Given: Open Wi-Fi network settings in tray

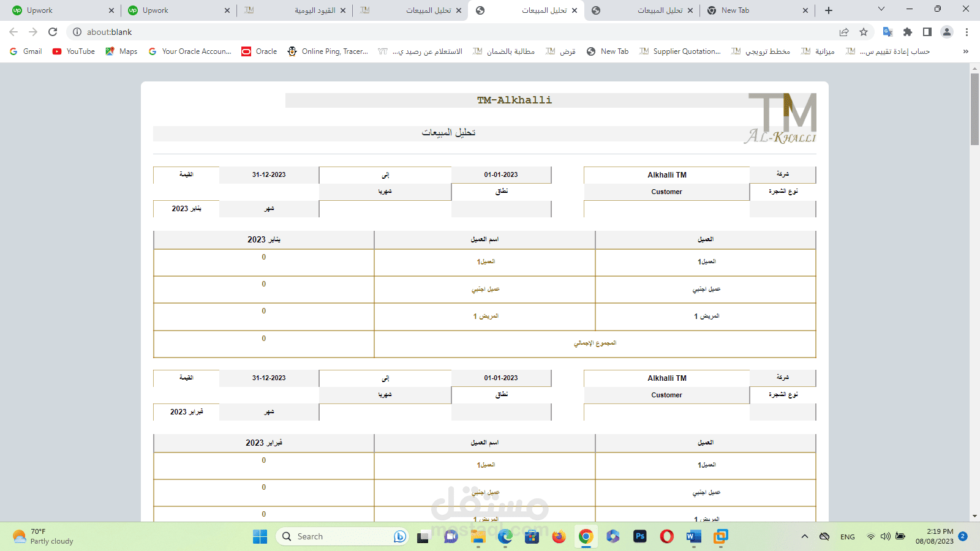Looking at the screenshot, I should [x=870, y=536].
